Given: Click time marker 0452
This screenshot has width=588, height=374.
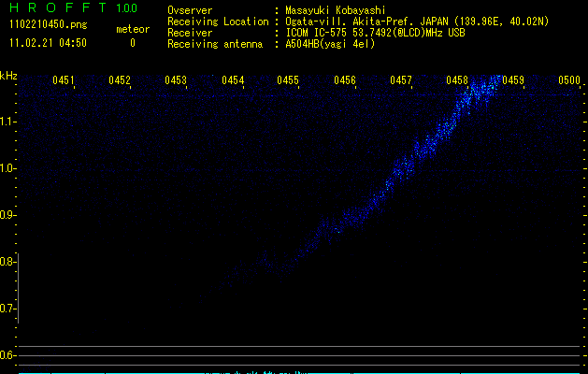Looking at the screenshot, I should click(120, 80).
